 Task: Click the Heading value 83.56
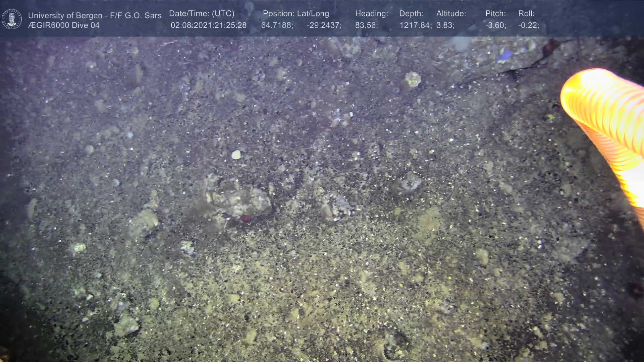click(366, 25)
